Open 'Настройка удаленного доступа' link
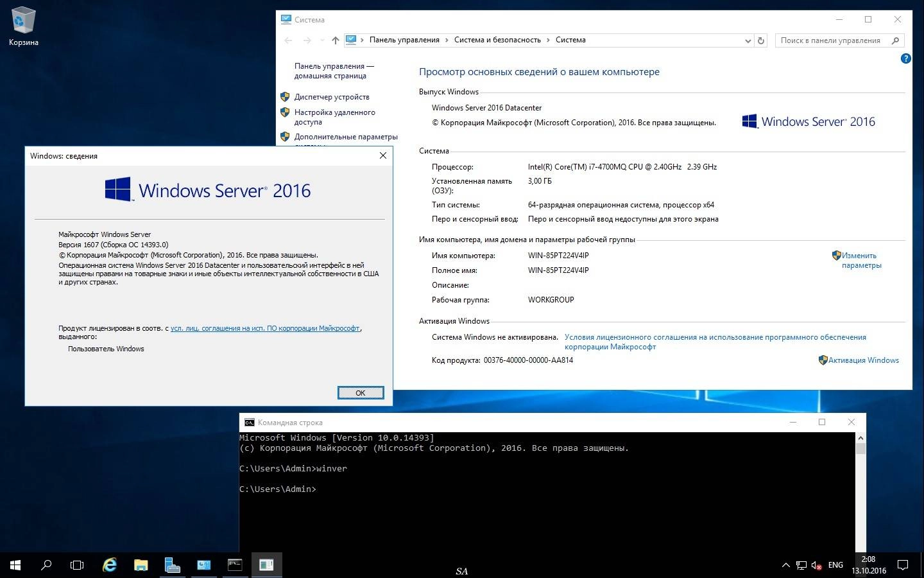 pyautogui.click(x=334, y=117)
